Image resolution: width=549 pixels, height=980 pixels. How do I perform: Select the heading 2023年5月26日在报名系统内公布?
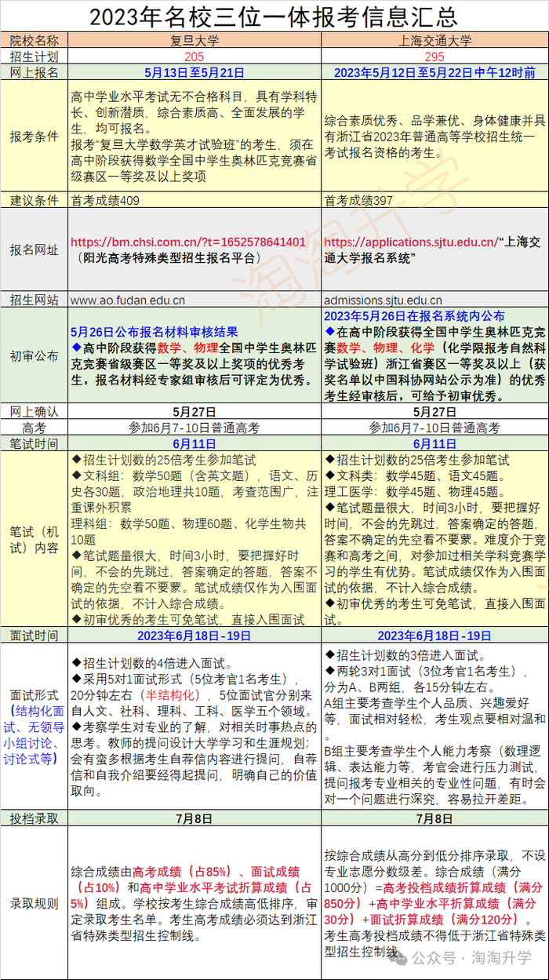[414, 315]
